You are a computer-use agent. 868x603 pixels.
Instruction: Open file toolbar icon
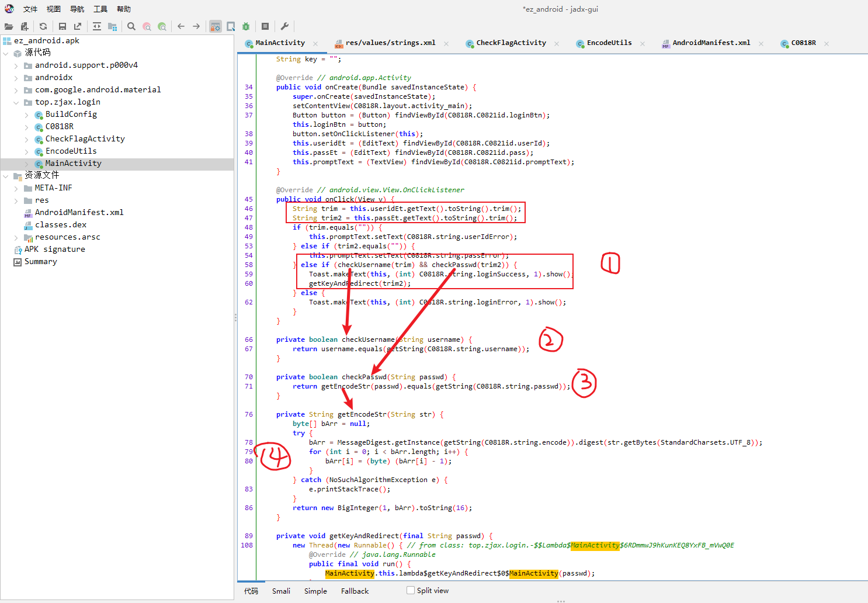pyautogui.click(x=9, y=26)
